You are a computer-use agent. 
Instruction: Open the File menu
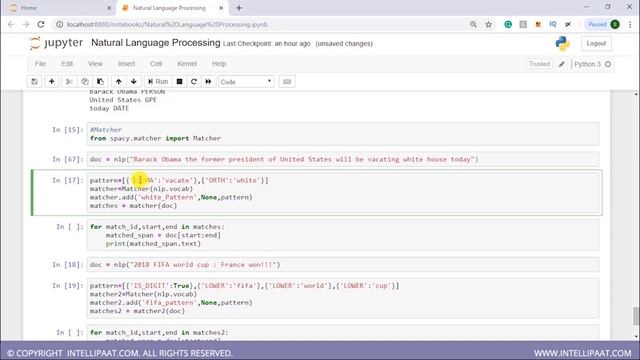pos(40,64)
